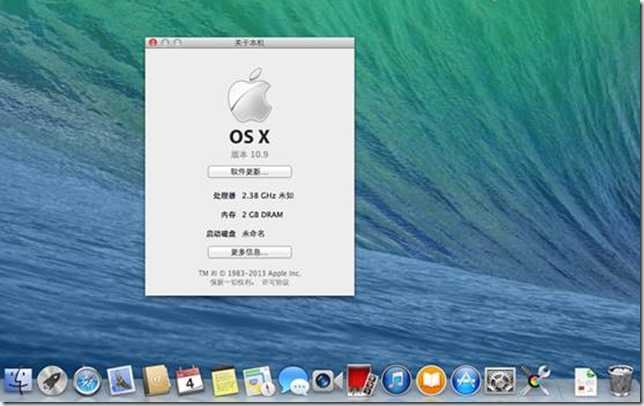This screenshot has width=644, height=406.
Task: Open Maps icon in the Dock
Action: coord(258,381)
